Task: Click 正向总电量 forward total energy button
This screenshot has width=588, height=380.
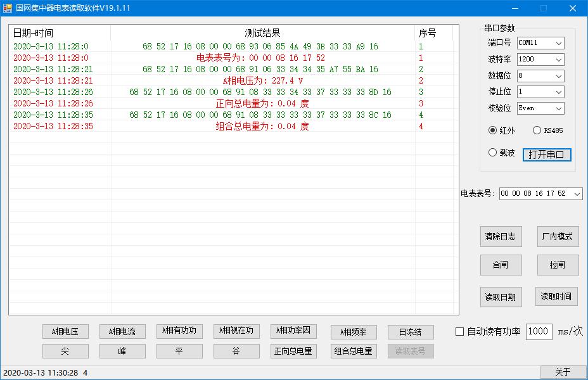Action: pos(293,351)
